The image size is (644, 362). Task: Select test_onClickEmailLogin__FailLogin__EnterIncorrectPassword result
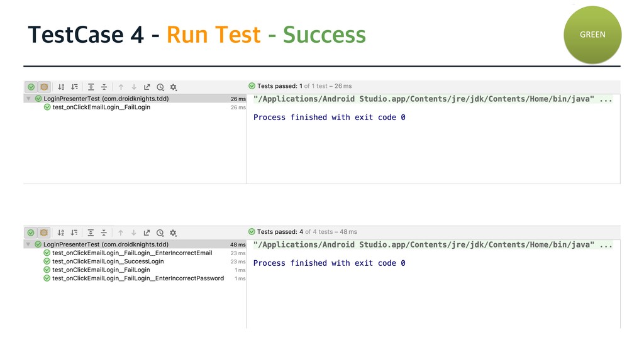138,278
